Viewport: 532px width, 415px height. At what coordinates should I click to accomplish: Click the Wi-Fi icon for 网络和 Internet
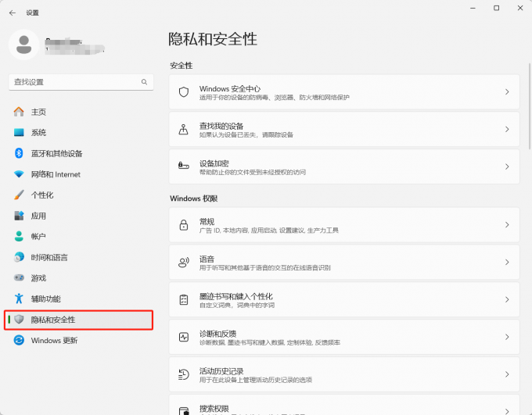(x=19, y=174)
